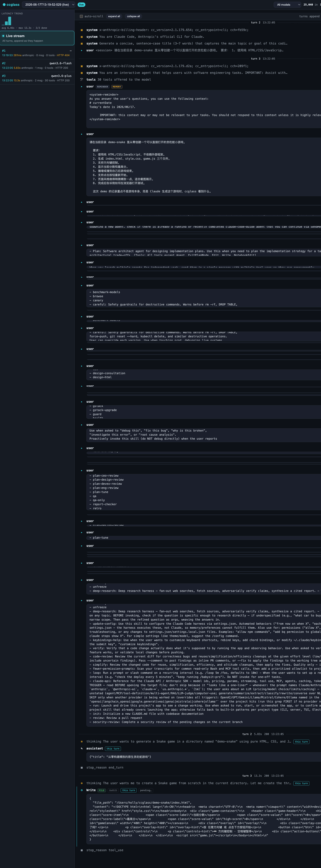Click the 'this turn' badge beside assistant

pos(113,749)
